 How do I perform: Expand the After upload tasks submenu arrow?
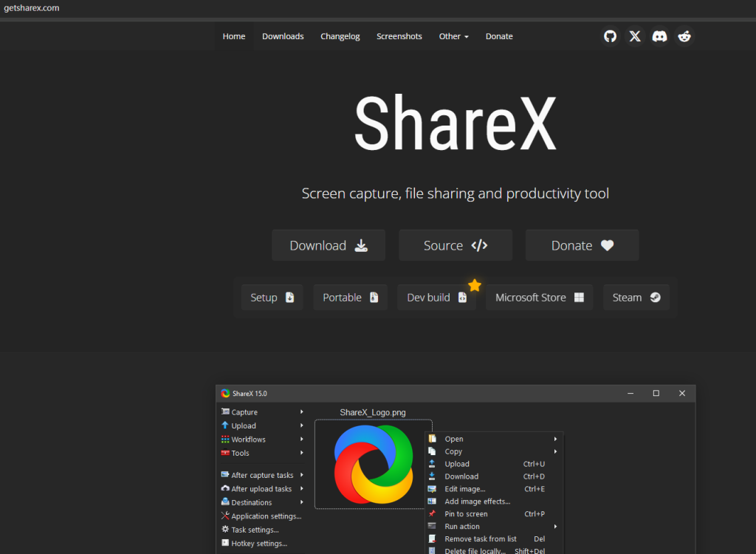(302, 488)
